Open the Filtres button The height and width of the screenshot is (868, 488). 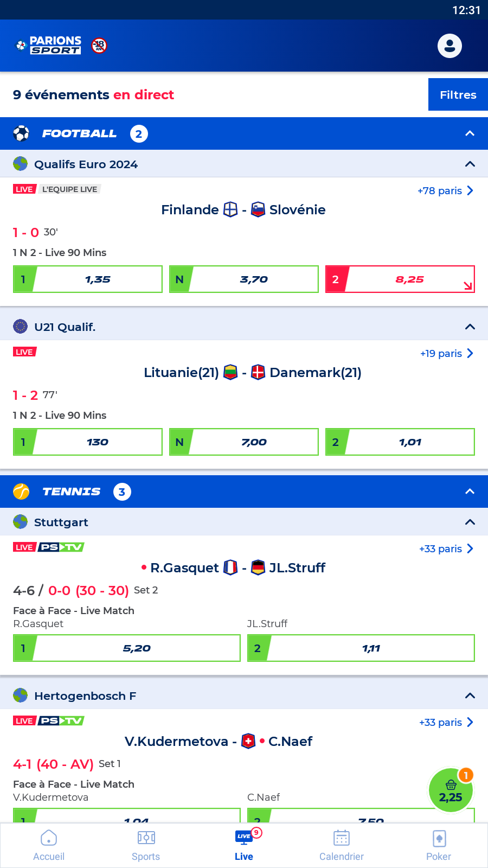click(x=458, y=95)
